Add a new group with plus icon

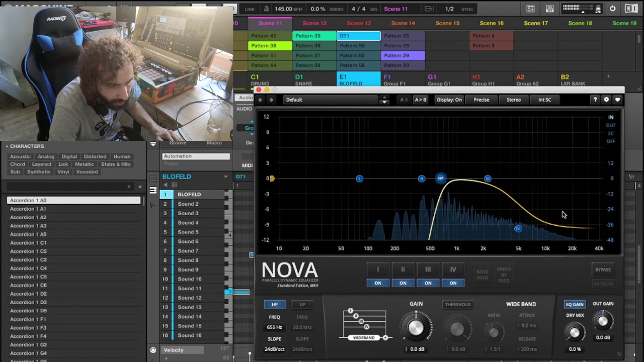click(x=608, y=76)
